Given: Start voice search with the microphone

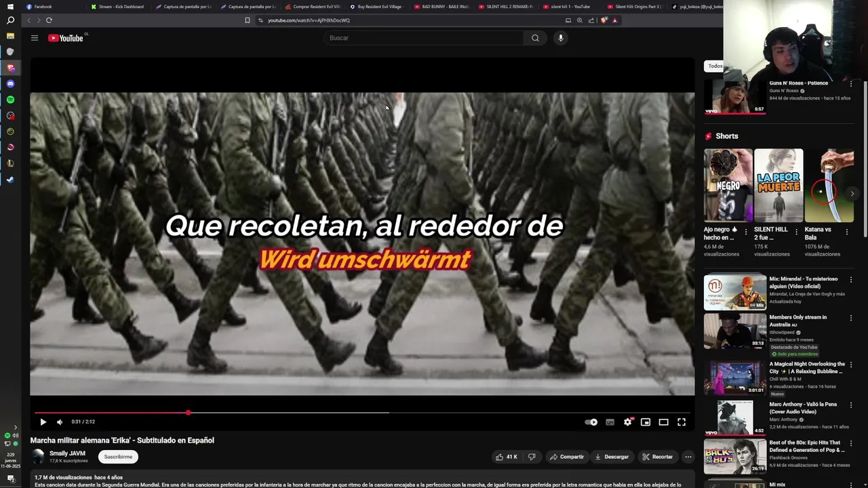Looking at the screenshot, I should pyautogui.click(x=560, y=38).
